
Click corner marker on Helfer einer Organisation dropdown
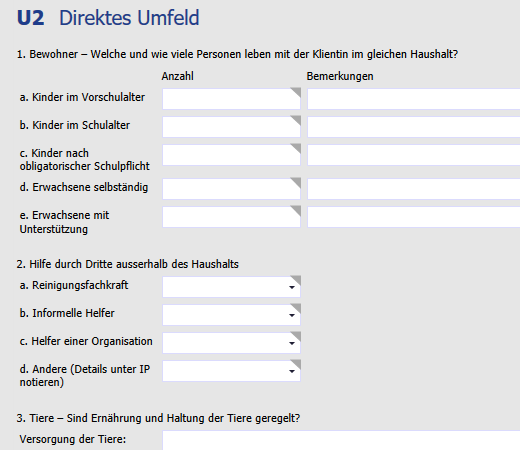[x=297, y=335]
